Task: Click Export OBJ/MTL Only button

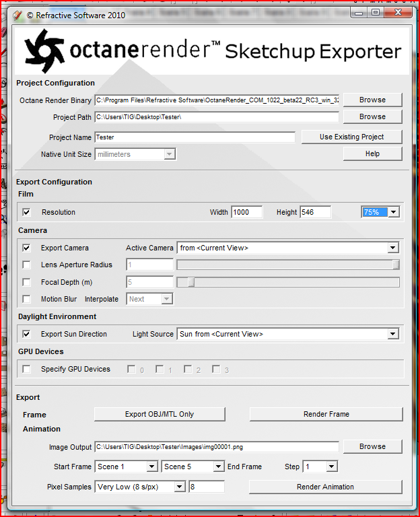Action: [160, 414]
